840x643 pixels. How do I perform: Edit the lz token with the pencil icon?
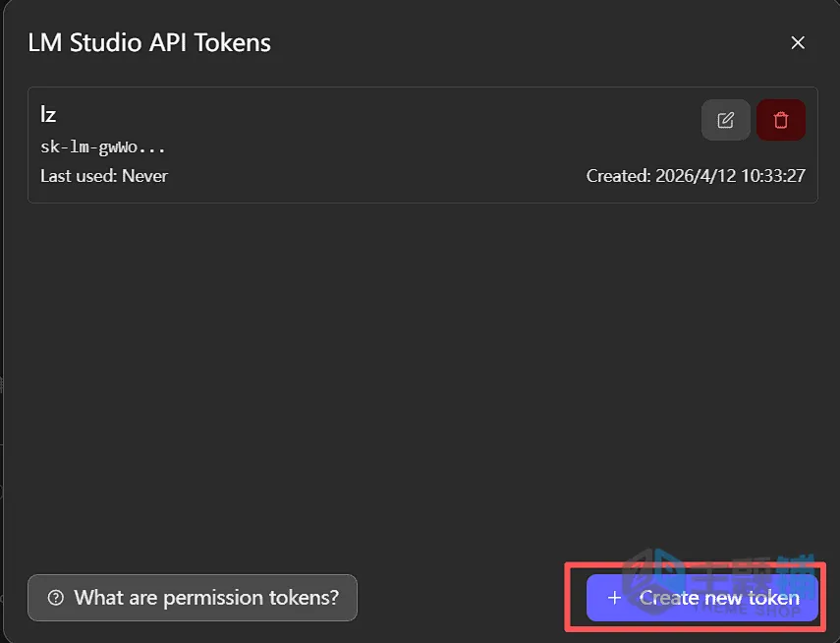point(725,120)
